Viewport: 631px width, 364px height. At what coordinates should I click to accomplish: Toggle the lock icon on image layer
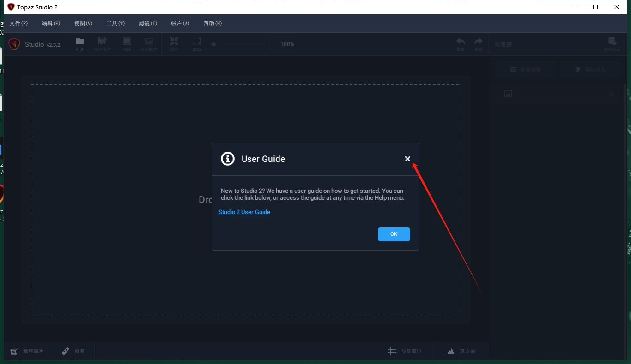pyautogui.click(x=612, y=94)
